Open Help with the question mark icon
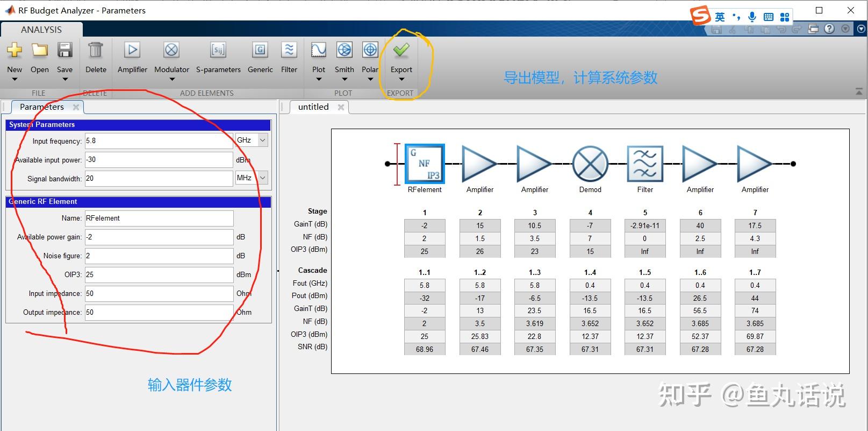The width and height of the screenshot is (868, 431). pos(829,29)
